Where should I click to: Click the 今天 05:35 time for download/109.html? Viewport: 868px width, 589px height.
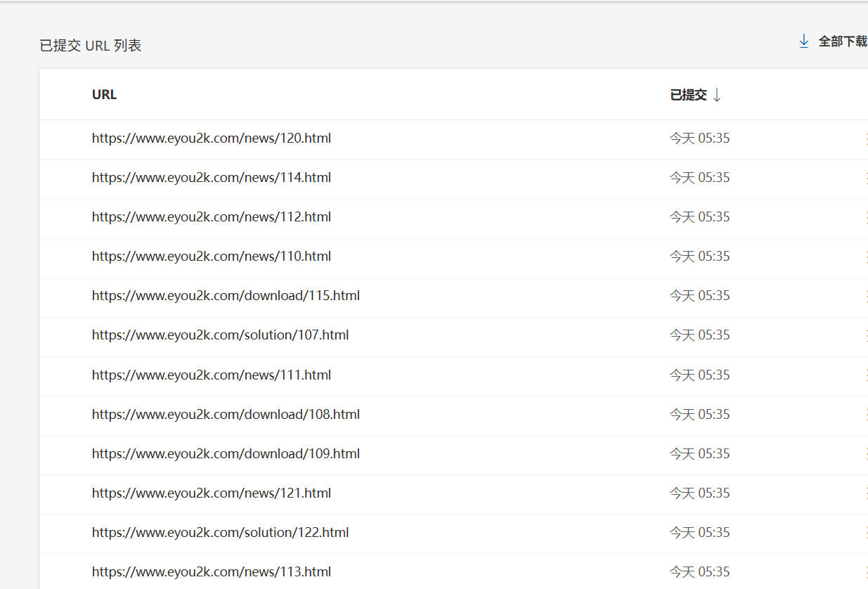[700, 454]
